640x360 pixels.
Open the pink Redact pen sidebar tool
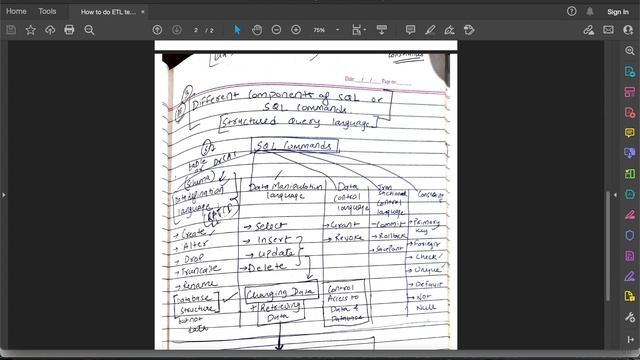tap(629, 215)
